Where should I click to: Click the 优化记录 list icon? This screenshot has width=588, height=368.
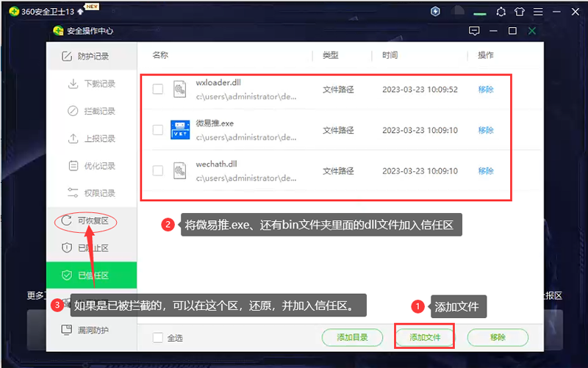pos(73,166)
